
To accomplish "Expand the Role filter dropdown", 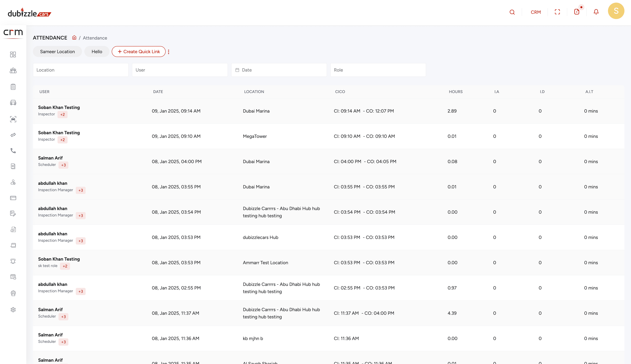I will tap(378, 70).
